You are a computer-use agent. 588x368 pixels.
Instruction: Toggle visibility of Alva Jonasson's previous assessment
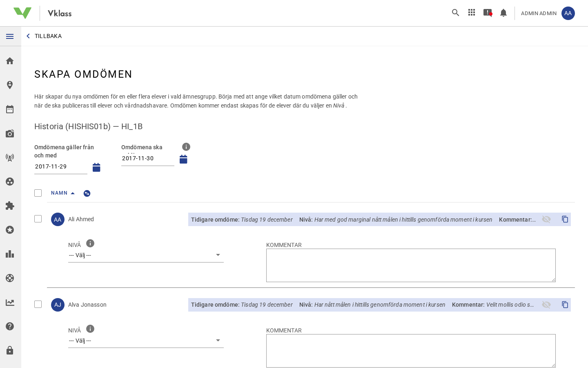(546, 305)
